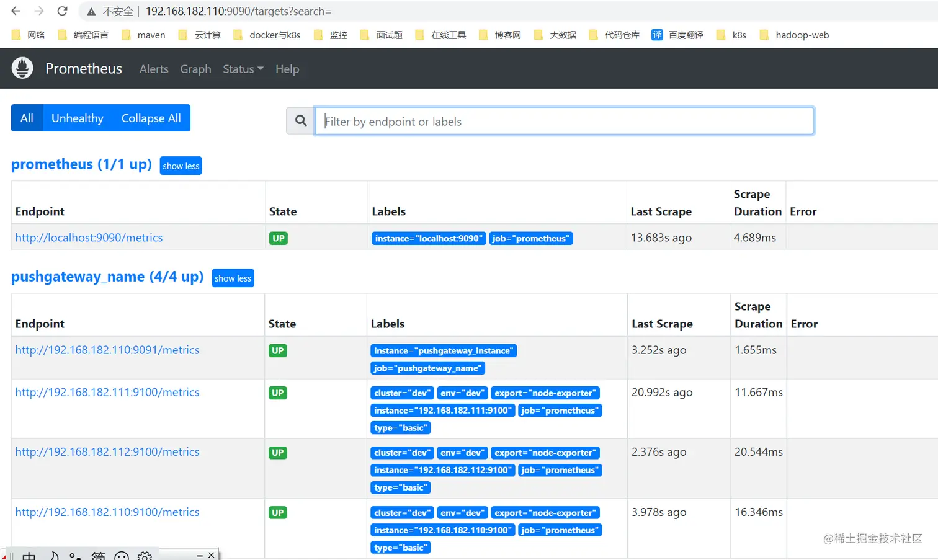
Task: Open the 网络 bookmark folder
Action: tap(29, 35)
